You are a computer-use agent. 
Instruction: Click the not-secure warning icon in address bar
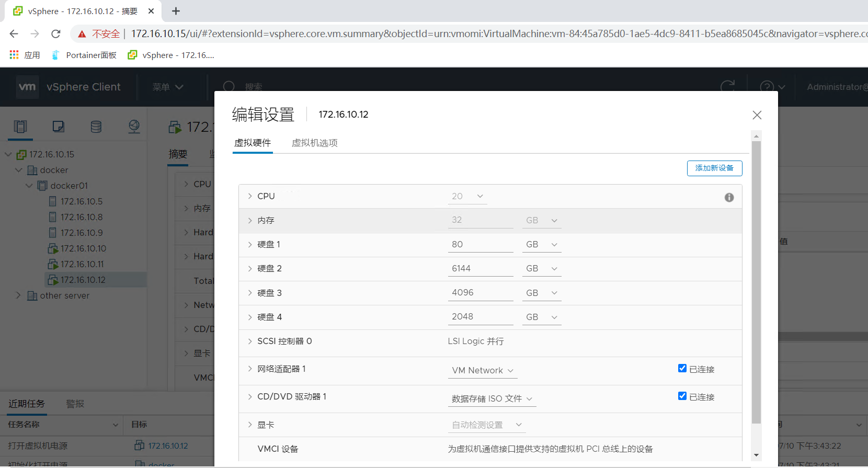tap(82, 34)
